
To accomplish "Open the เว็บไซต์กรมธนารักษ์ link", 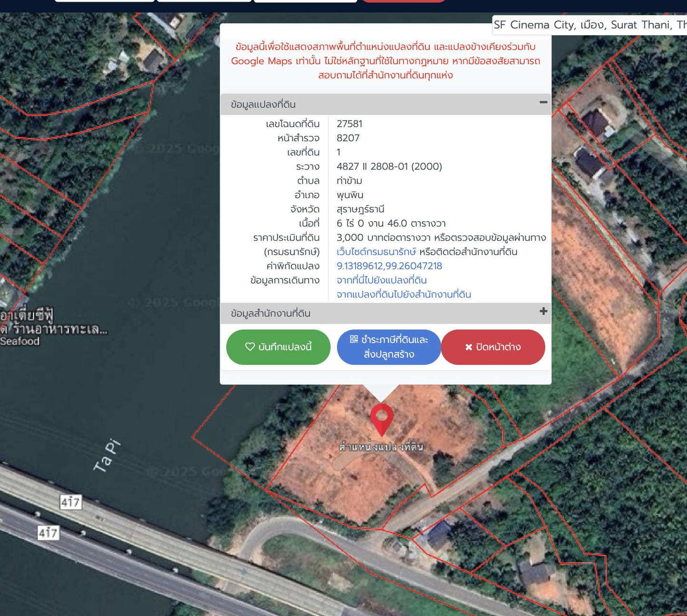I will coord(376,252).
